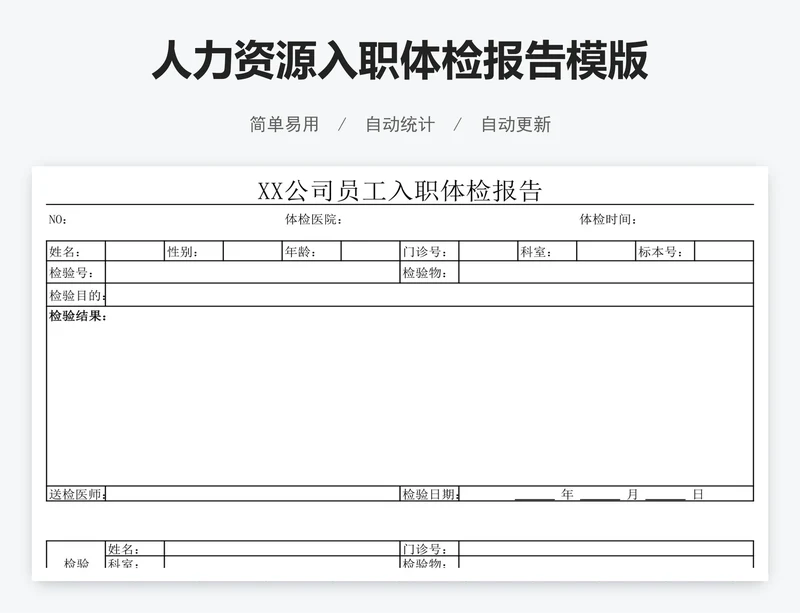The width and height of the screenshot is (800, 613).
Task: Click the empty cell after 标本号:
Action: (x=724, y=251)
